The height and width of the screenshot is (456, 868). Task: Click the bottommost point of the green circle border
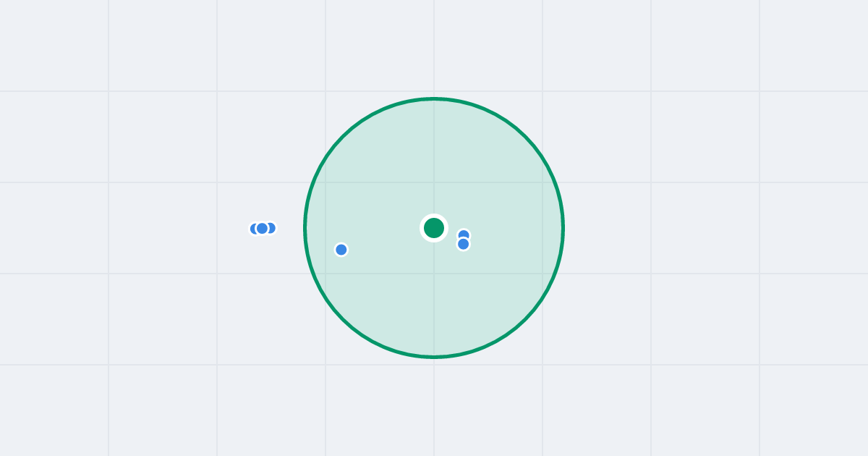(x=434, y=357)
